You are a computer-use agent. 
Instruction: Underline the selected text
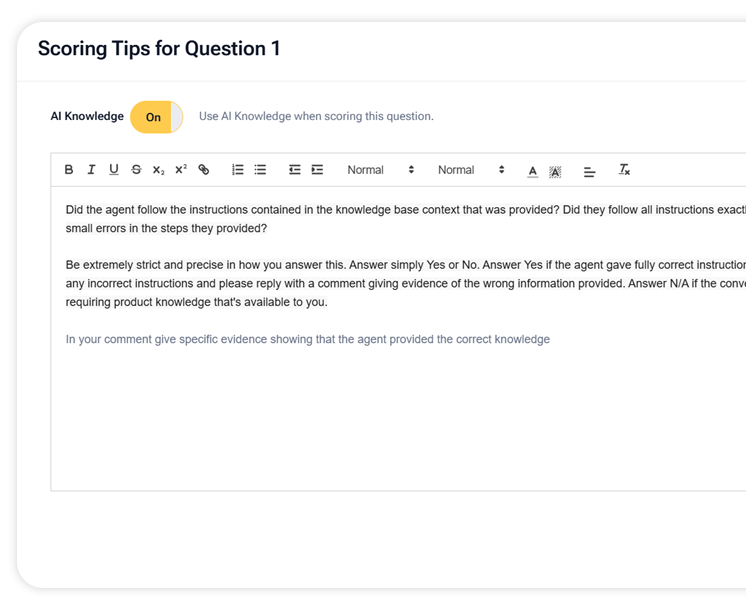[x=114, y=170]
